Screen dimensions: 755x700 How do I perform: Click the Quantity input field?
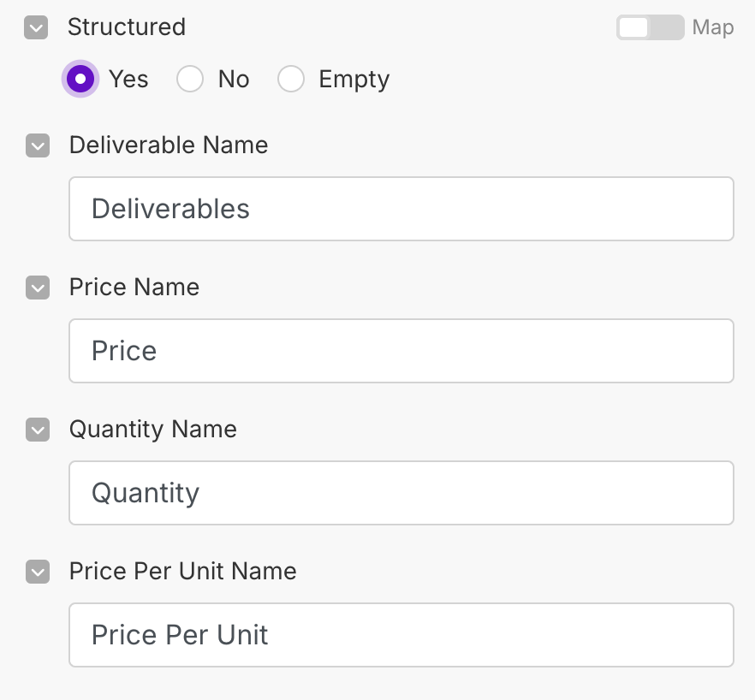click(x=401, y=493)
